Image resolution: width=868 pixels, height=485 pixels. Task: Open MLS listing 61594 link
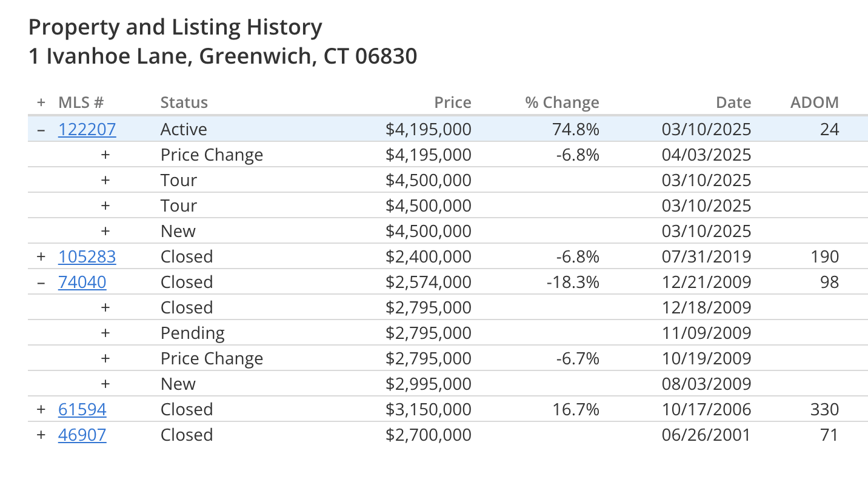(x=82, y=409)
